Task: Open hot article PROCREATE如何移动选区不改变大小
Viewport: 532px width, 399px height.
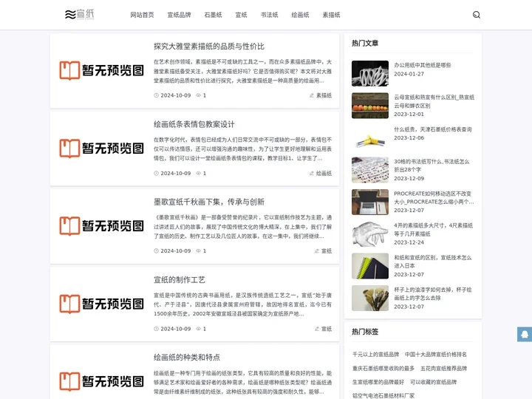Action: (434, 197)
